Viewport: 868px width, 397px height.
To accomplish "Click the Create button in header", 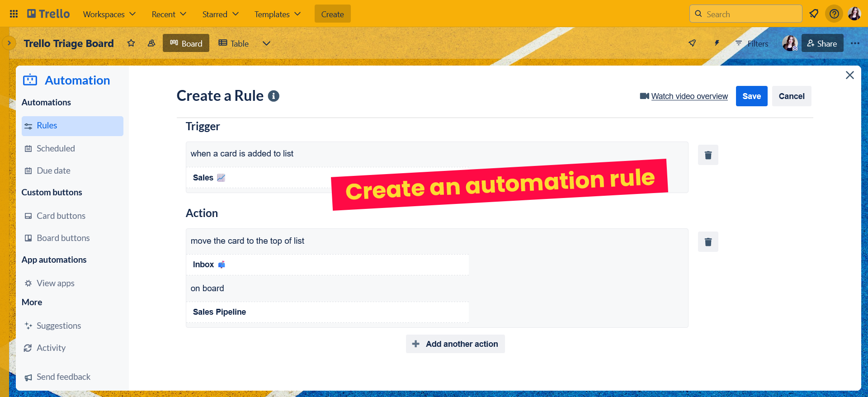I will click(x=332, y=14).
